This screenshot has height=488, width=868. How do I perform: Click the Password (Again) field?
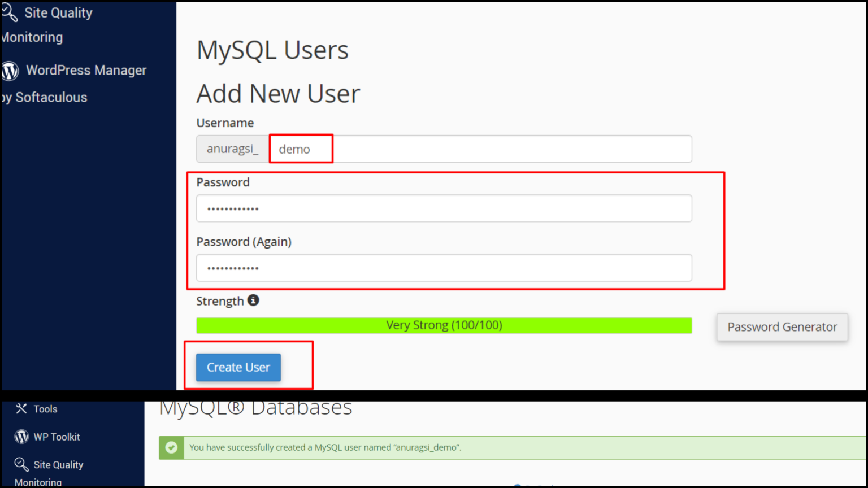[444, 268]
